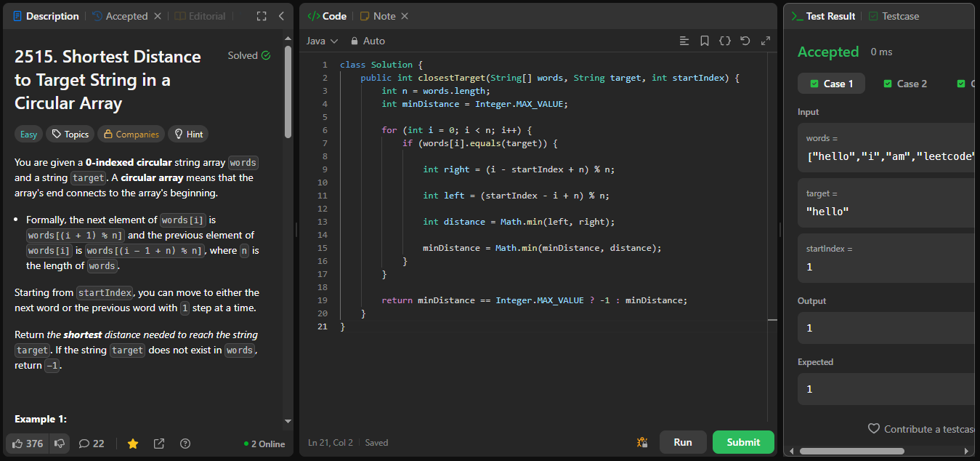
Task: Expand the Companies tag
Action: (x=131, y=134)
